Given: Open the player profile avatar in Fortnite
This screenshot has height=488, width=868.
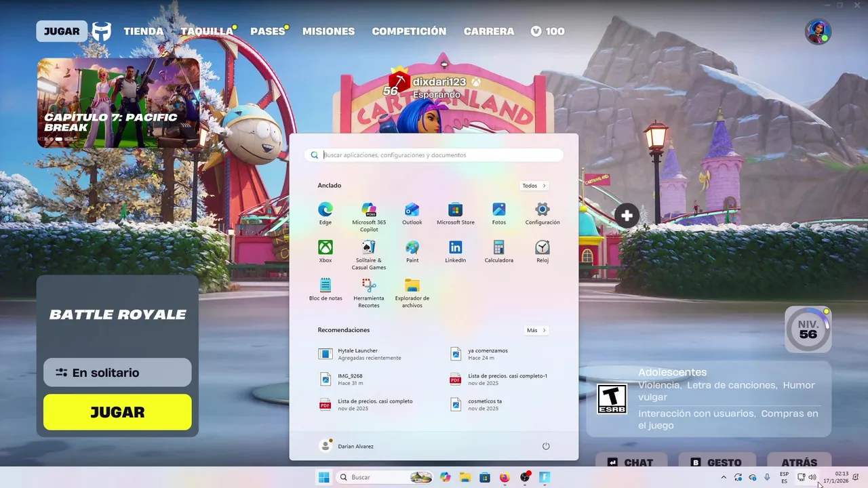Looking at the screenshot, I should 818,31.
